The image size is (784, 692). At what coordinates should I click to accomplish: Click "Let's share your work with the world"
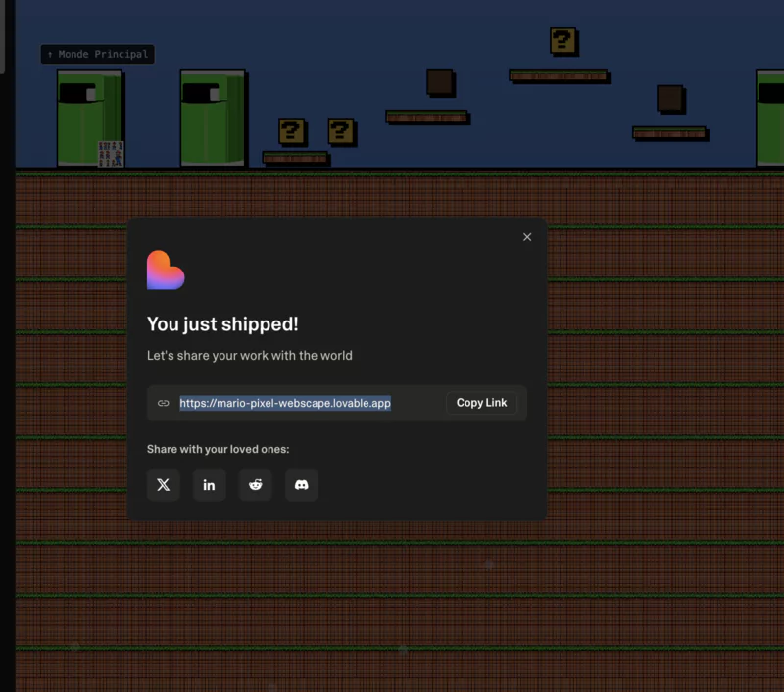coord(250,356)
